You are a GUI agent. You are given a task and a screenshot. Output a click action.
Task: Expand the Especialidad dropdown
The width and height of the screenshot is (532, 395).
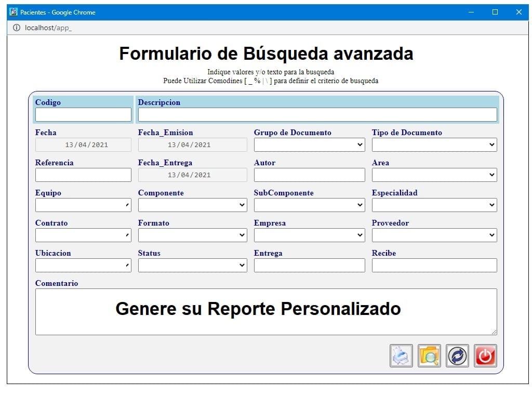click(434, 205)
